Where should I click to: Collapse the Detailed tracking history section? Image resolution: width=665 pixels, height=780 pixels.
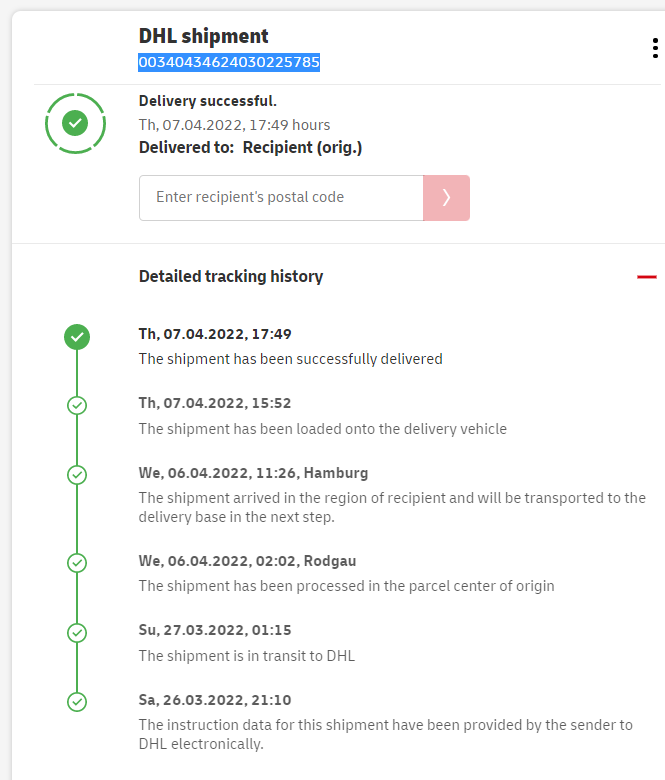tap(646, 277)
